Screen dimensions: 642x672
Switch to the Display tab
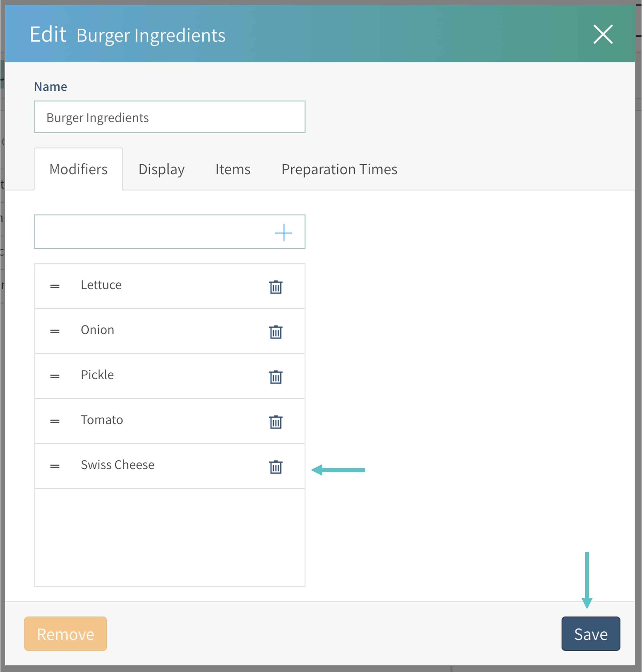[x=161, y=169]
